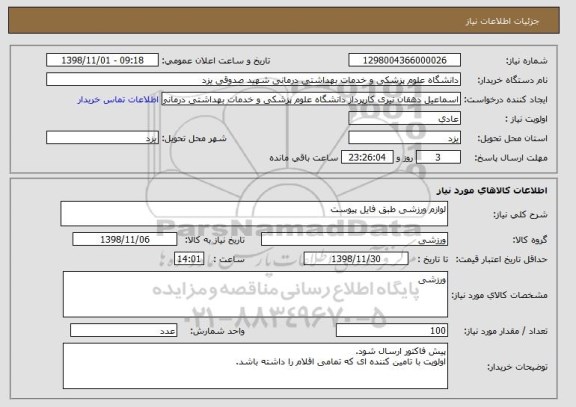Click the text ساعت باقی مانده
The image size is (576, 407).
point(304,158)
